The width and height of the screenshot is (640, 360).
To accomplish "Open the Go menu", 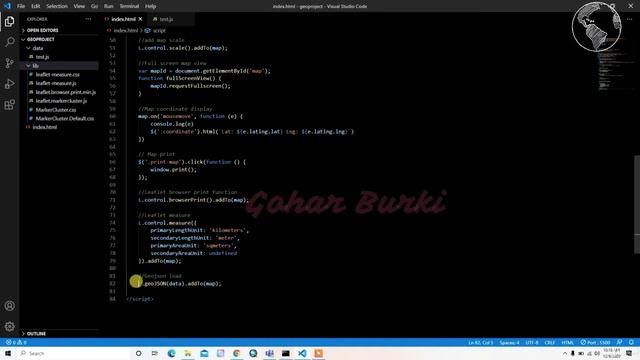I will click(x=94, y=6).
